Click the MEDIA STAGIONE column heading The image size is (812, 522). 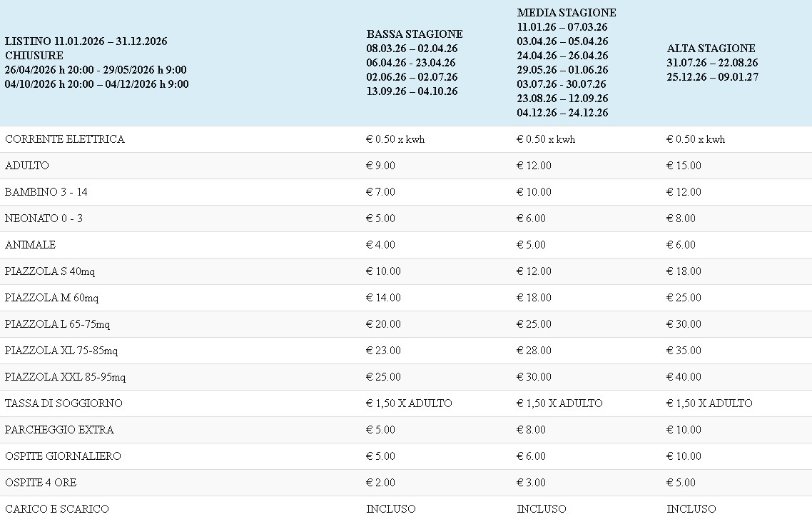[x=567, y=13]
